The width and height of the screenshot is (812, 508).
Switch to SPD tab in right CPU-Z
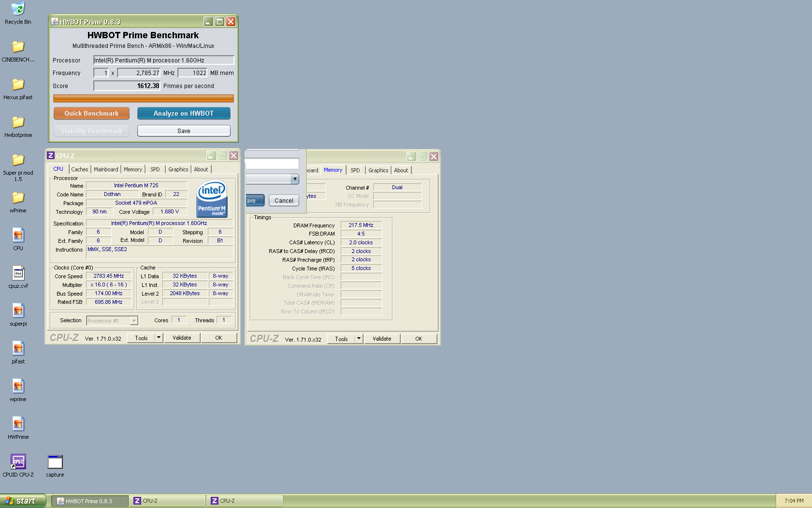pos(355,170)
